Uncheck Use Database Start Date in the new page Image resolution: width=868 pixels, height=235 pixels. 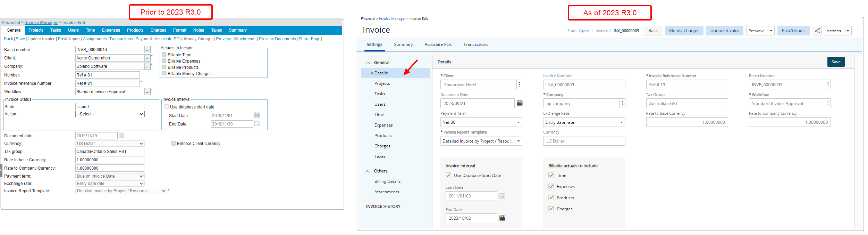[448, 175]
